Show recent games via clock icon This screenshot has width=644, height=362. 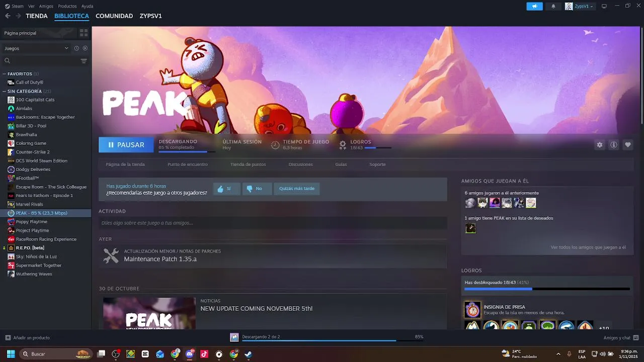click(76, 48)
